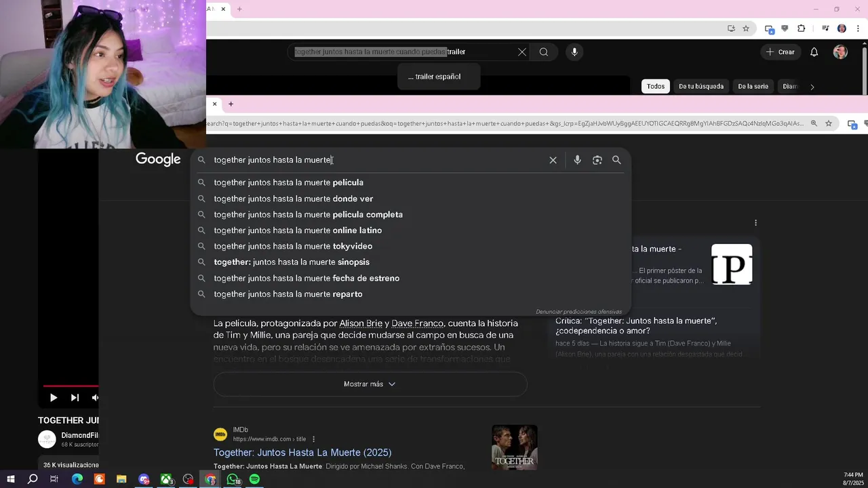Open Spotify from taskbar

(x=255, y=479)
